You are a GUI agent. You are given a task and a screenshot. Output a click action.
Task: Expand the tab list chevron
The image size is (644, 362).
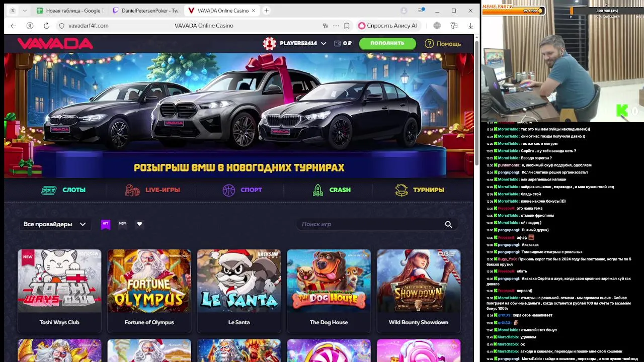[25, 11]
